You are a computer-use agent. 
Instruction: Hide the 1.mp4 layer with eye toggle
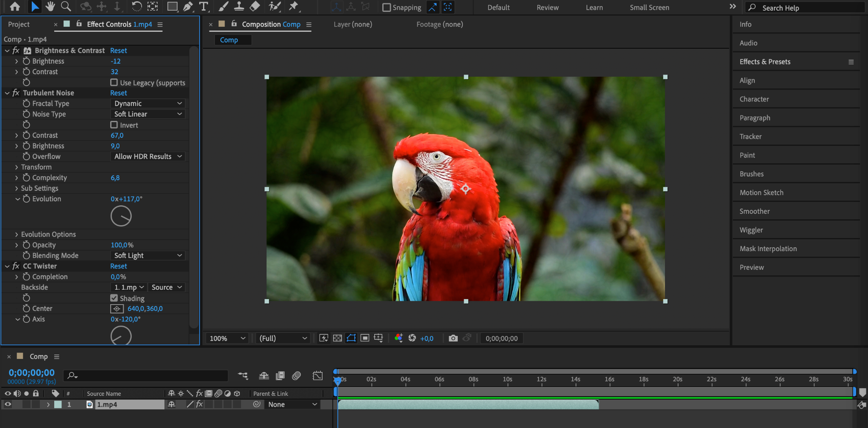(8, 404)
